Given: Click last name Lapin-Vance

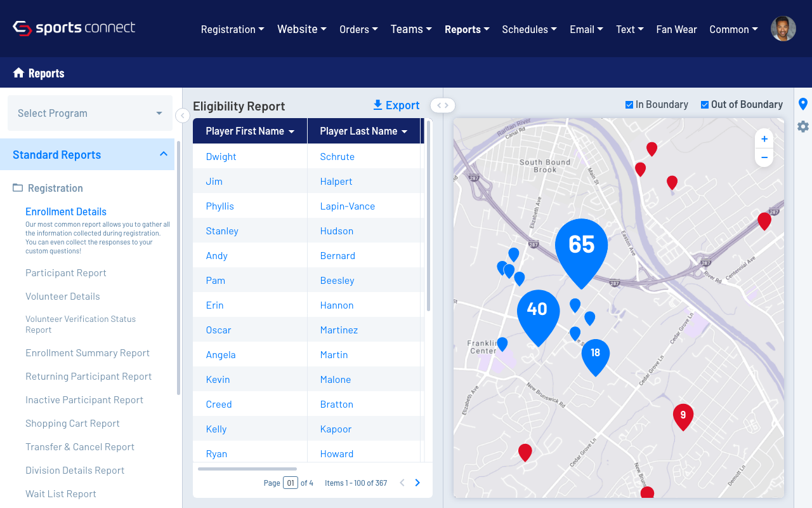Looking at the screenshot, I should click(348, 206).
